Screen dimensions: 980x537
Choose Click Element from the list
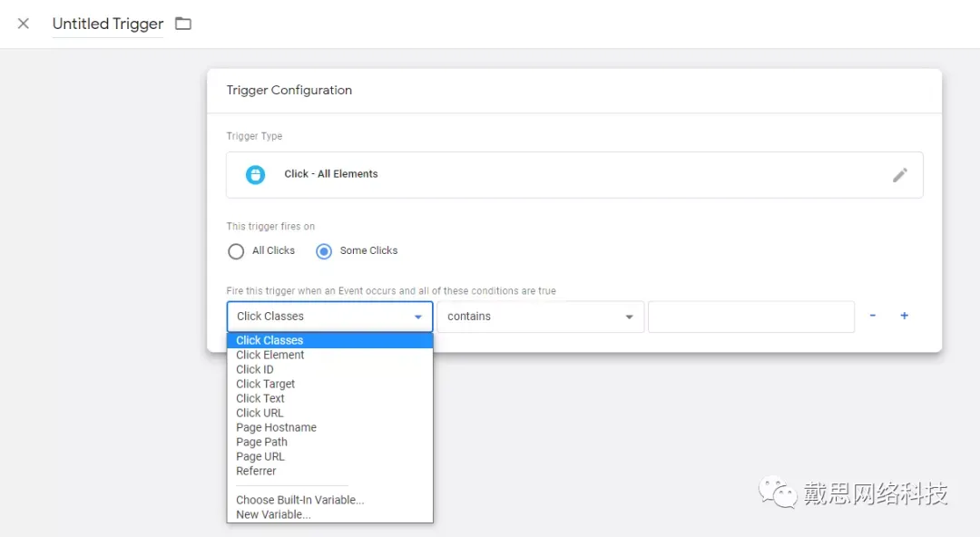[269, 355]
